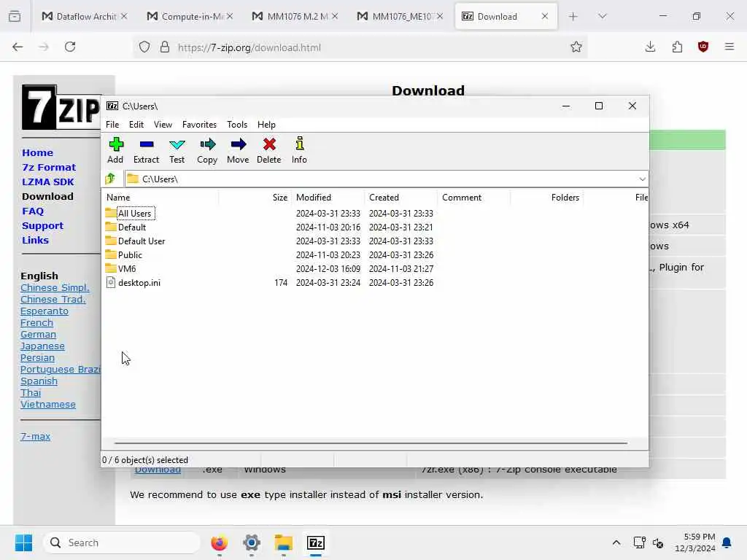The width and height of the screenshot is (747, 560).
Task: Open the Edit menu
Action: click(136, 124)
